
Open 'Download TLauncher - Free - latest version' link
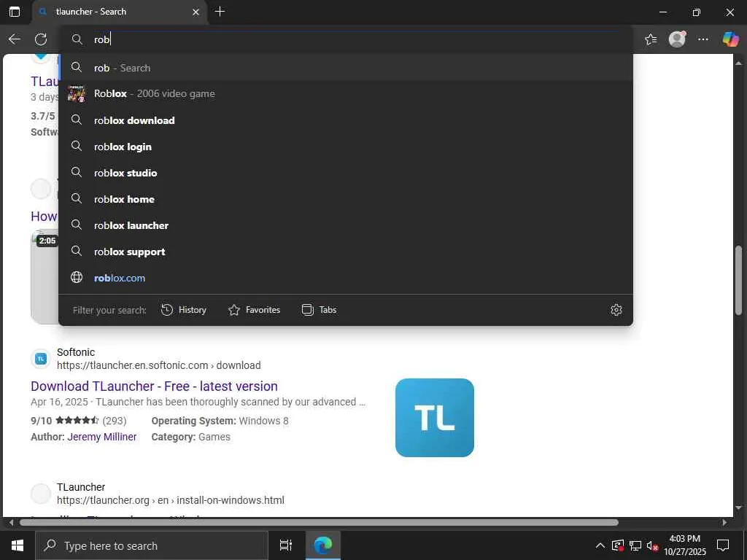coord(154,386)
